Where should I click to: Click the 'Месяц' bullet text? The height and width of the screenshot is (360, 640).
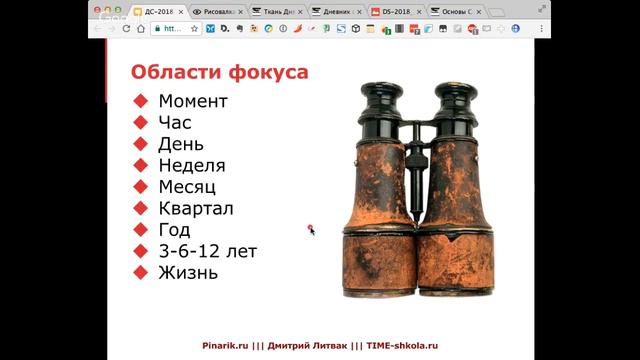(187, 187)
